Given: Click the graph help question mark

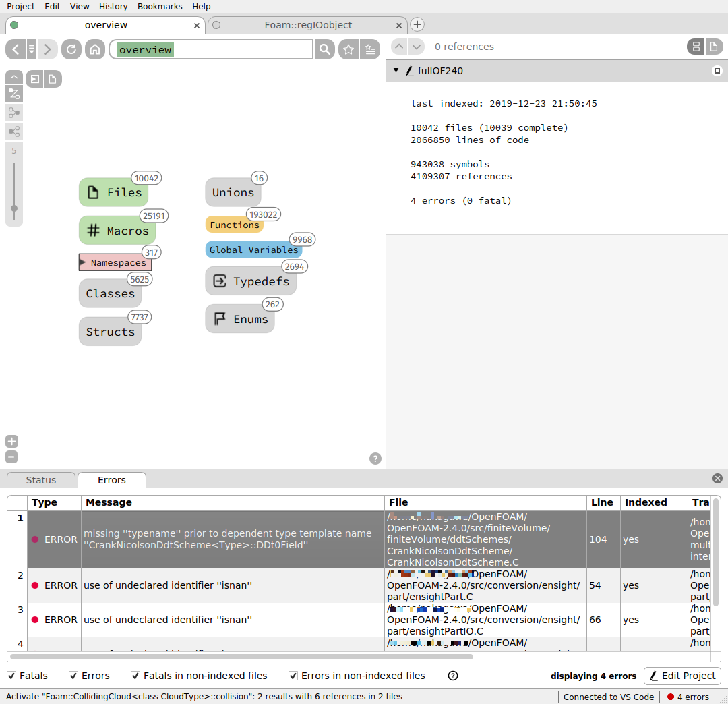Looking at the screenshot, I should pyautogui.click(x=375, y=459).
